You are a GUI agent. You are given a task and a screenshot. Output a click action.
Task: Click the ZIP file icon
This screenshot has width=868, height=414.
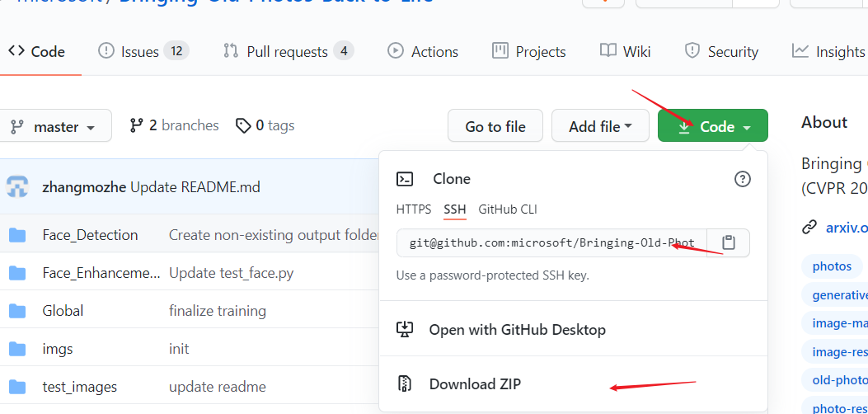(x=405, y=383)
